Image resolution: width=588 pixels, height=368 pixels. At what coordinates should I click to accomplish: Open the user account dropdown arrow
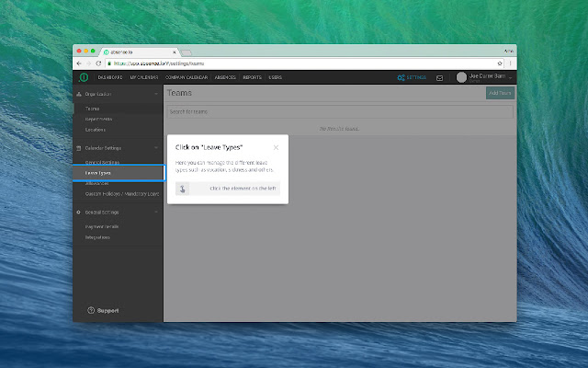(510, 77)
